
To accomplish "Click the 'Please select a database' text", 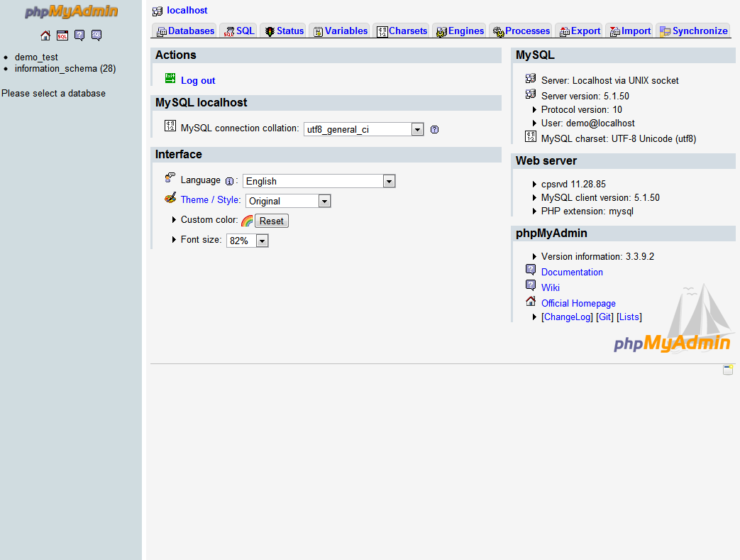I will 53,94.
